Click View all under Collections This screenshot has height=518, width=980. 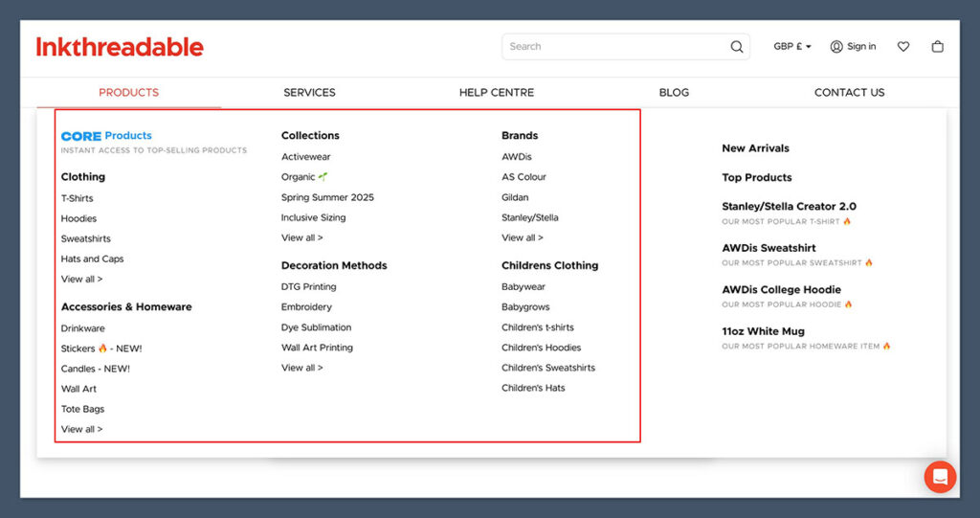point(301,237)
